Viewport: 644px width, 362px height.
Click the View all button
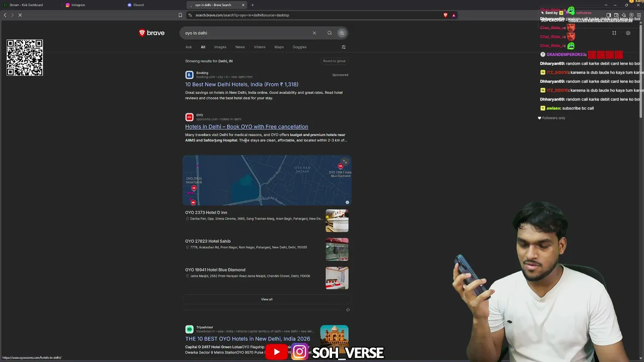267,300
